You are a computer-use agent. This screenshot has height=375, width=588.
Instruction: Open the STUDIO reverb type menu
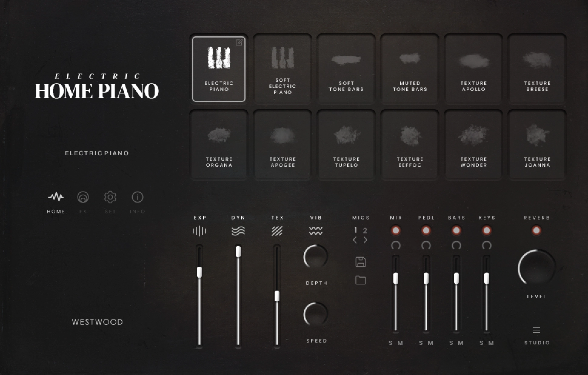536,330
